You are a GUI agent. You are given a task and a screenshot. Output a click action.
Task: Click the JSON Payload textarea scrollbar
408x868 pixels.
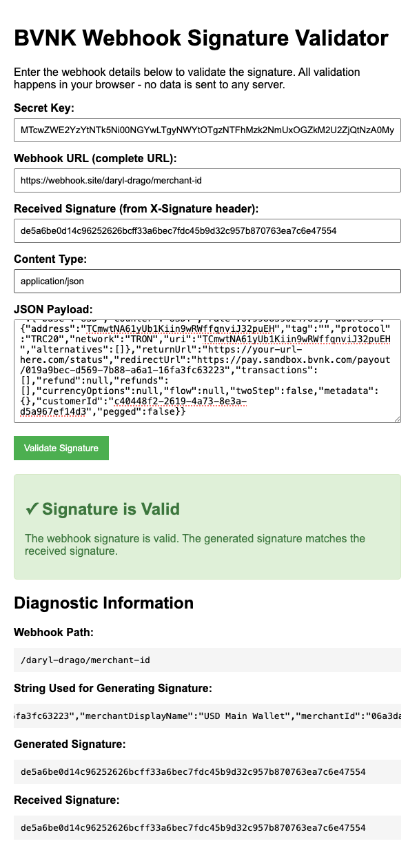(396, 366)
